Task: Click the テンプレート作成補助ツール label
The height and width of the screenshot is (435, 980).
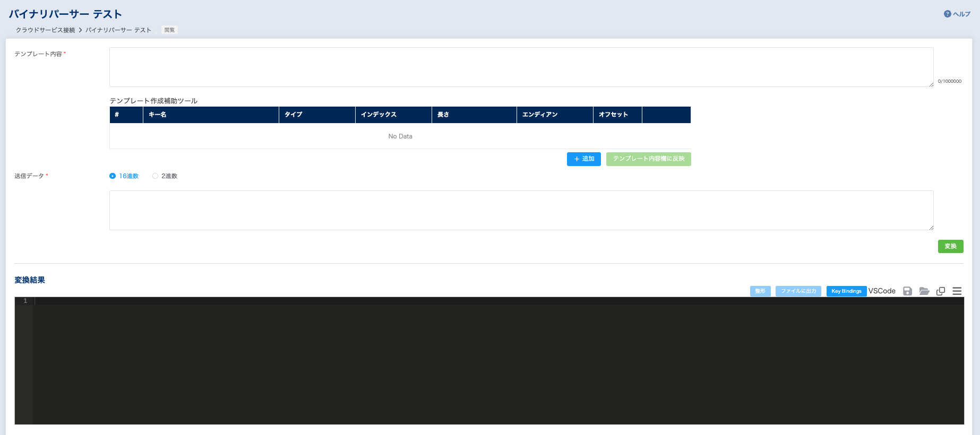Action: 153,101
